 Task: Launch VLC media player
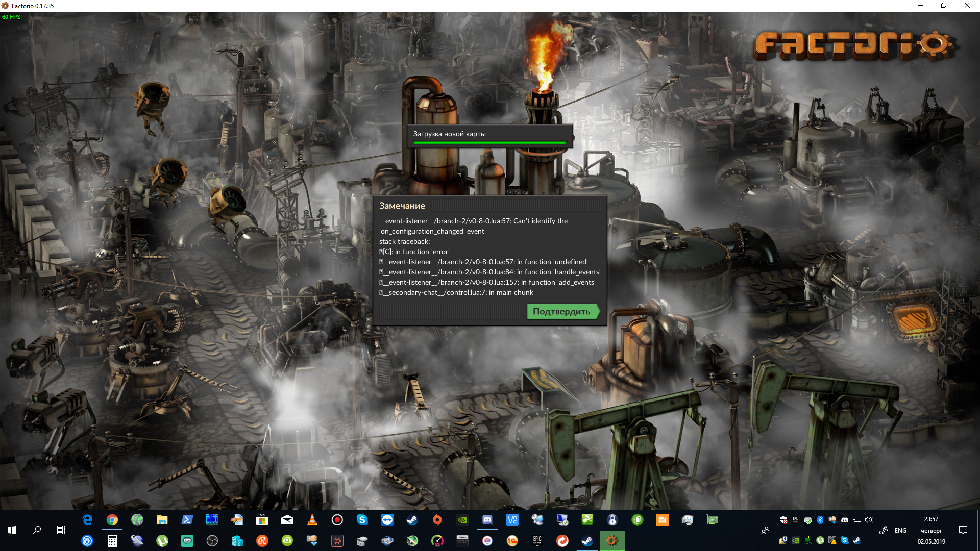[x=312, y=520]
